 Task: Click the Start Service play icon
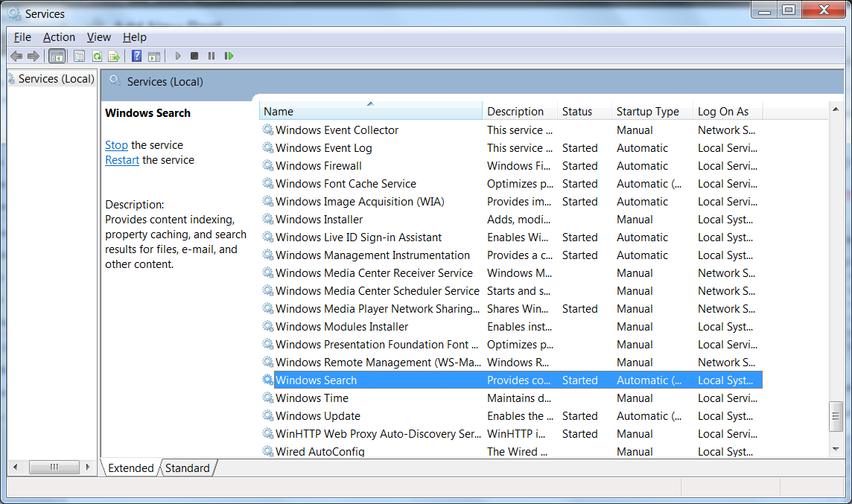pyautogui.click(x=178, y=56)
